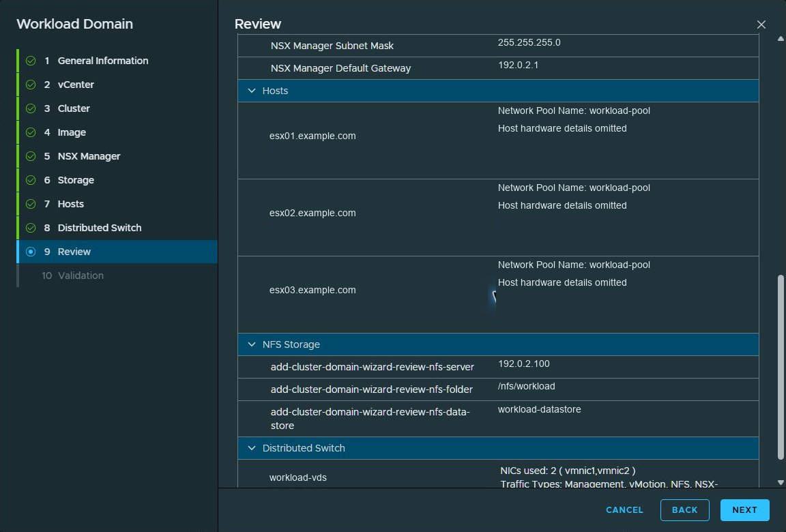786x532 pixels.
Task: Click the check icon beside NSX Manager step
Action: (31, 156)
